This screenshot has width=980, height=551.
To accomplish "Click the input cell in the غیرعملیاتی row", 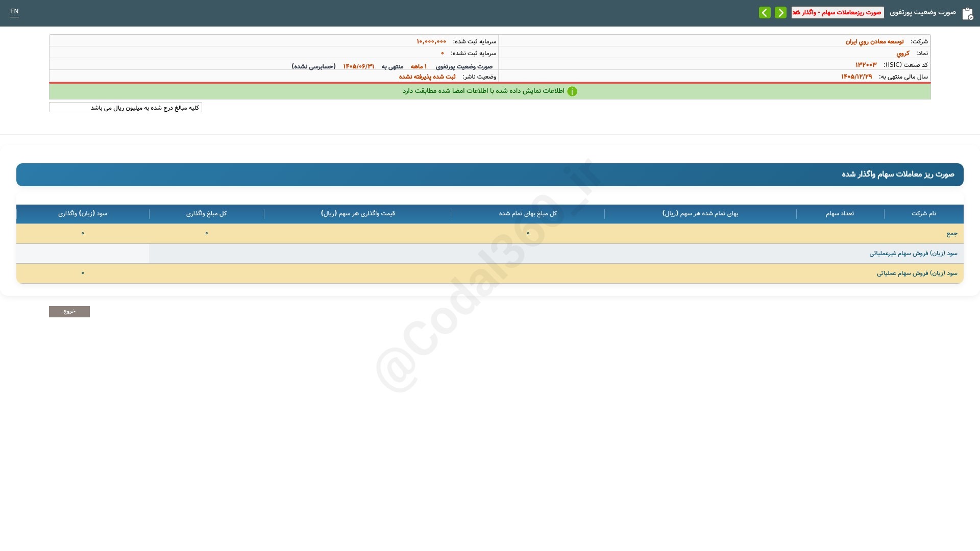I will coord(83,254).
